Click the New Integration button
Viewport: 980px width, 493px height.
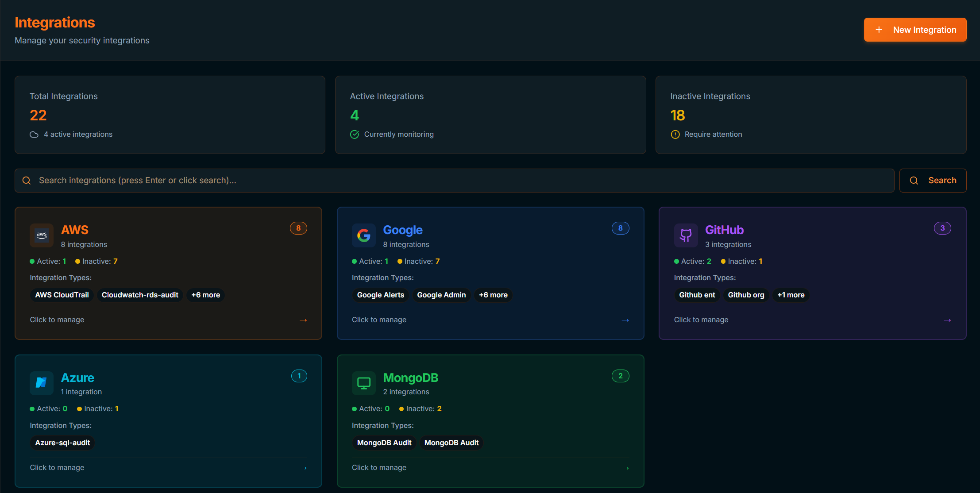(915, 30)
